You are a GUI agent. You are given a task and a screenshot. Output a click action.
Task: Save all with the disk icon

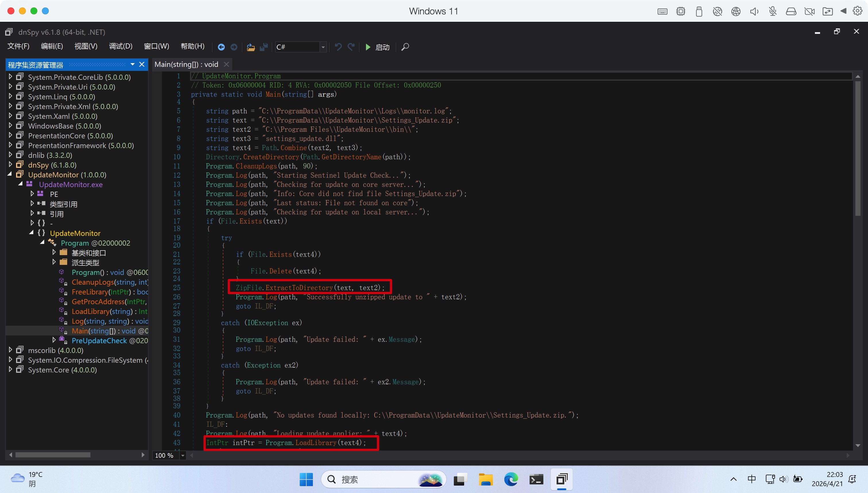tap(264, 47)
